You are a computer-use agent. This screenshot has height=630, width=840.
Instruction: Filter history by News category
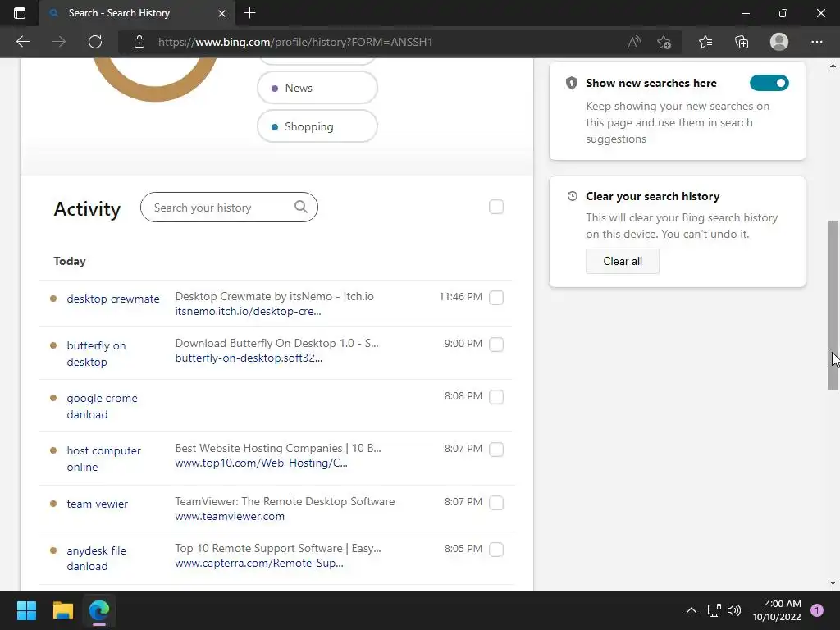[x=317, y=88]
